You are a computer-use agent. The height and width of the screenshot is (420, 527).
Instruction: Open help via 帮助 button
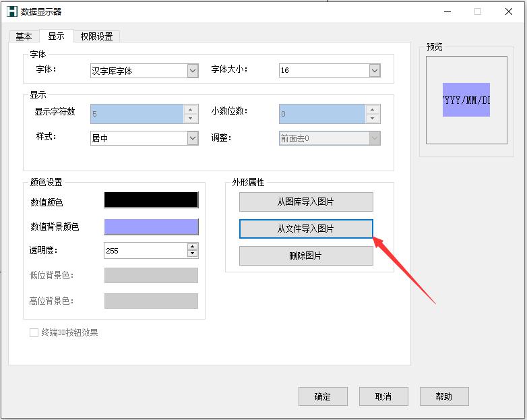pos(444,396)
